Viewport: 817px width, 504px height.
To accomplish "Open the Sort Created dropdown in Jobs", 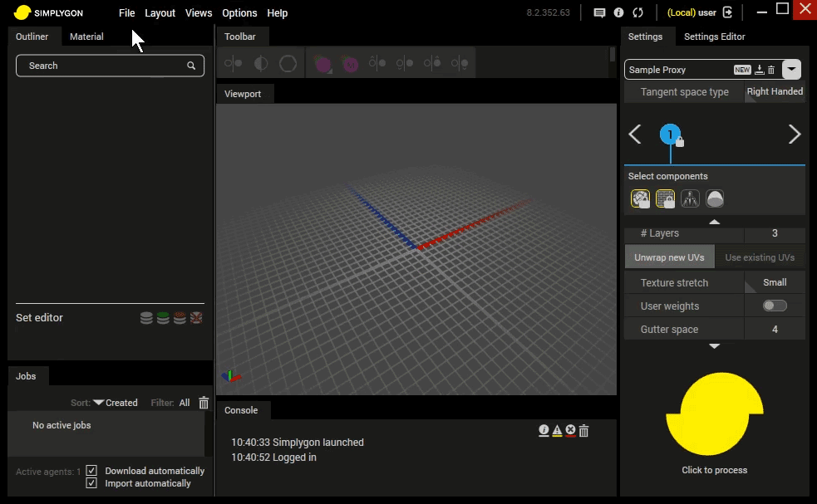I will pos(116,403).
